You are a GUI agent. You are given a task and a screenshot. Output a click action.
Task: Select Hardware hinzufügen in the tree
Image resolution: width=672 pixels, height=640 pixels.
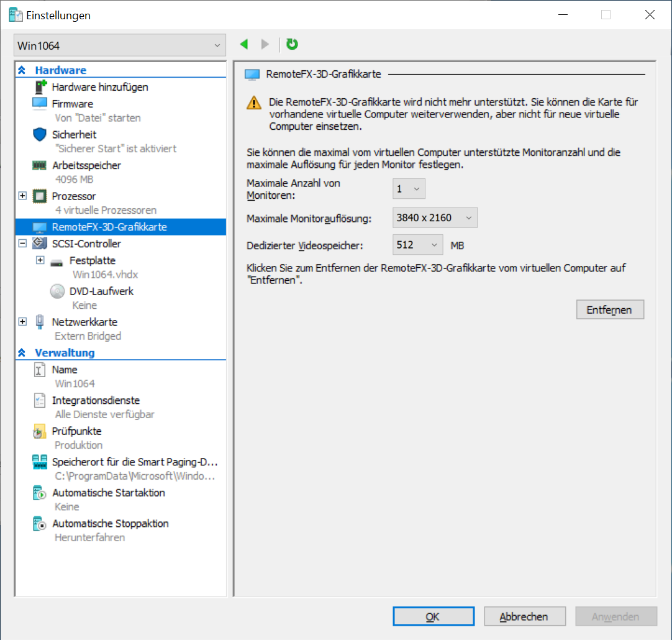pos(100,87)
